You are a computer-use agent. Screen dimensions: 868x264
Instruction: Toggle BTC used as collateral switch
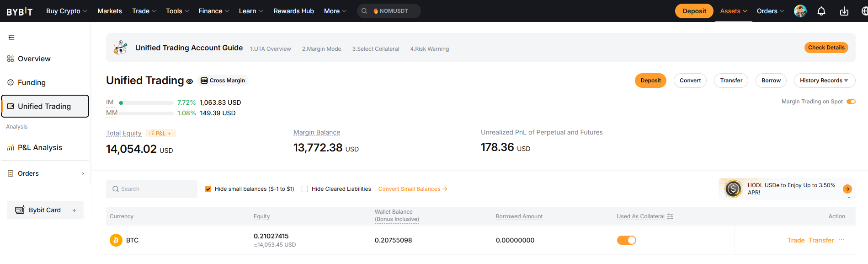tap(626, 240)
